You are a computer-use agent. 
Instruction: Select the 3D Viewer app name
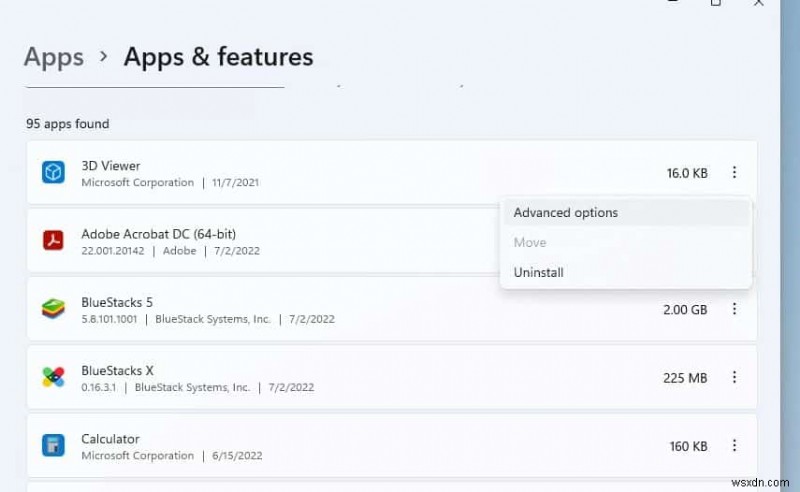tap(111, 166)
